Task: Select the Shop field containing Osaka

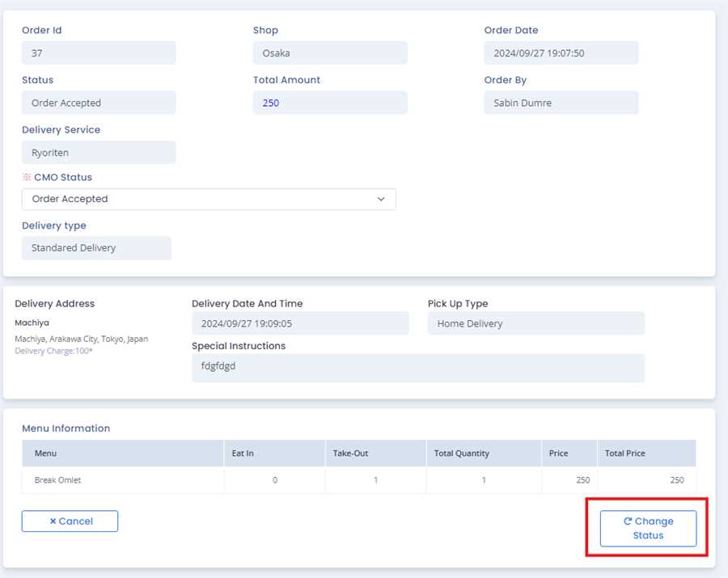Action: (330, 53)
